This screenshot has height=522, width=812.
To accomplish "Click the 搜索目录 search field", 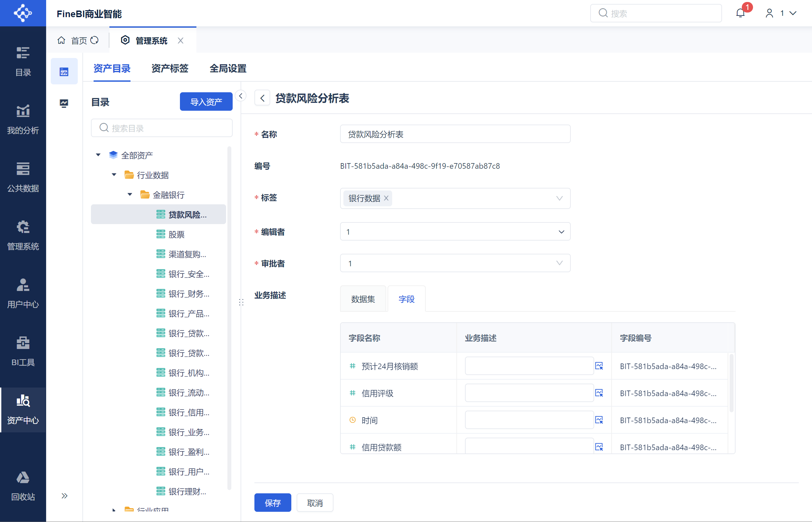I will (x=162, y=128).
